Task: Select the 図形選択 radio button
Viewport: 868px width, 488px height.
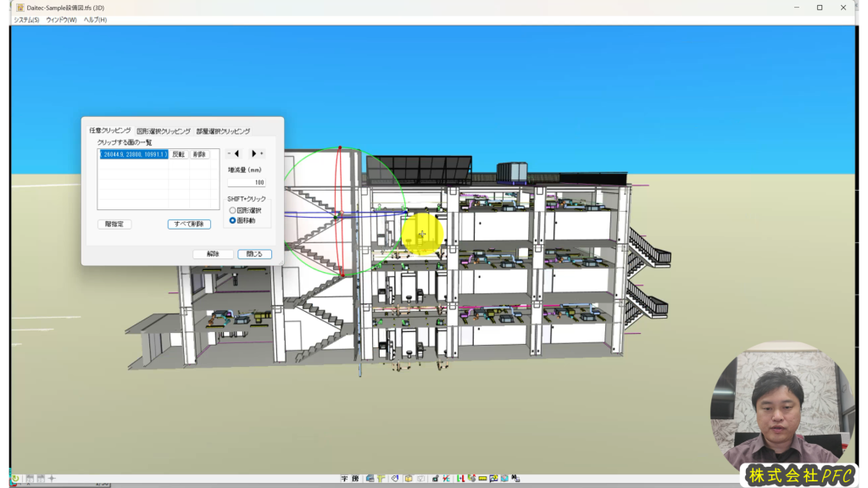Action: coord(233,210)
